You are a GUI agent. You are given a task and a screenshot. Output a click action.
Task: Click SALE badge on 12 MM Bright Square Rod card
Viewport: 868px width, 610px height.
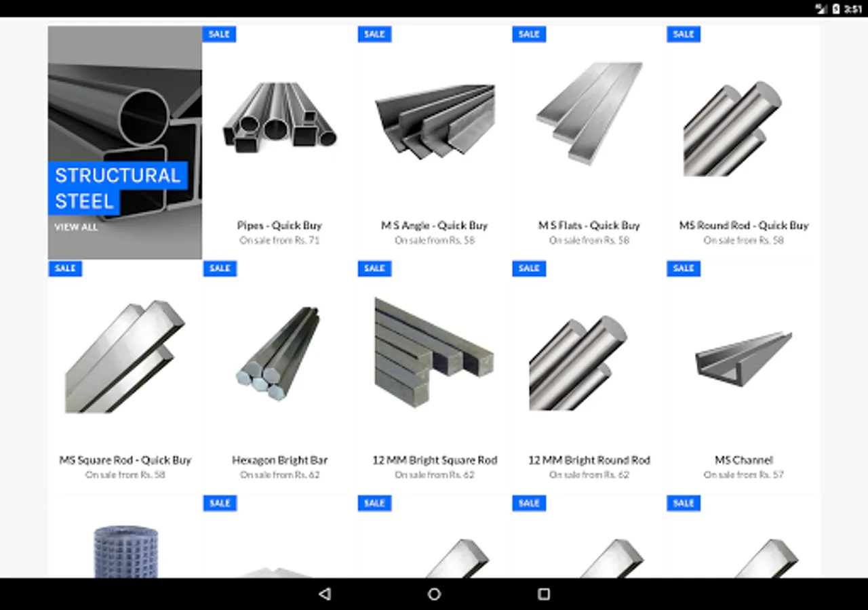(x=374, y=268)
